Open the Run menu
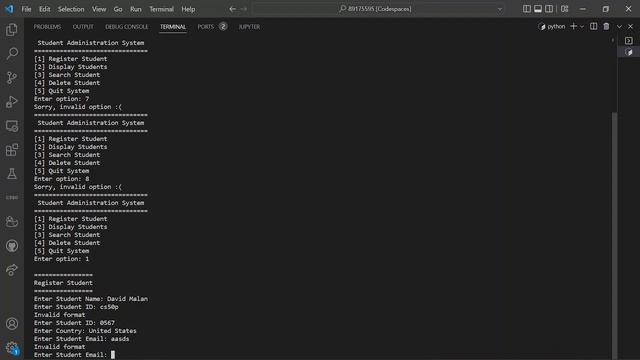The height and width of the screenshot is (360, 640). (x=136, y=9)
